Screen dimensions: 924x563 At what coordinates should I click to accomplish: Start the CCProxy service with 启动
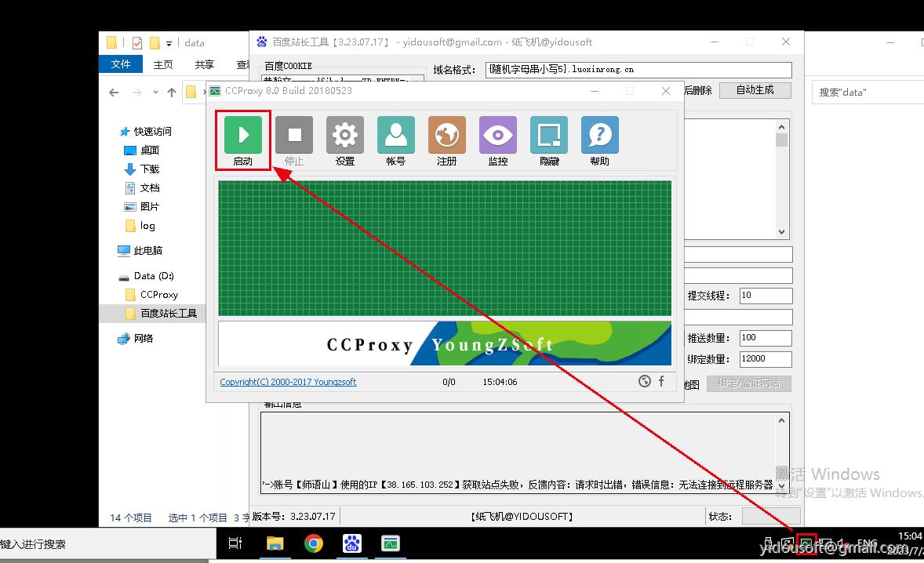[243, 141]
